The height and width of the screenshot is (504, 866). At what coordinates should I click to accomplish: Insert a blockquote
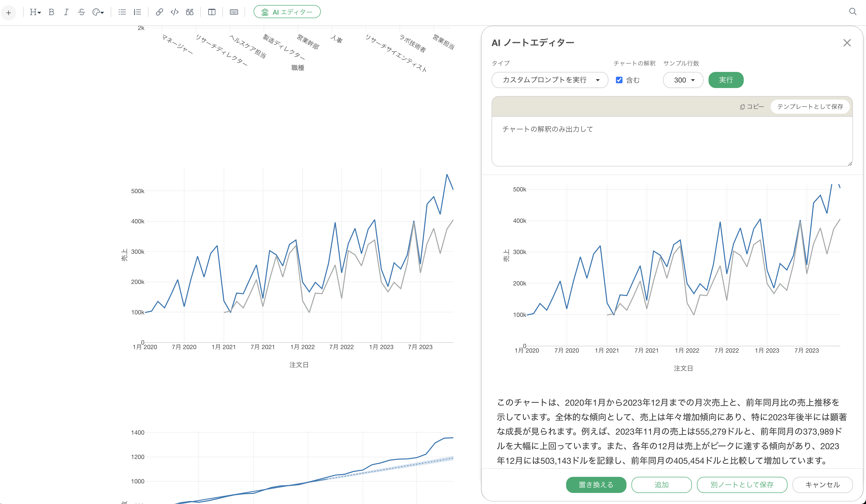tap(190, 12)
